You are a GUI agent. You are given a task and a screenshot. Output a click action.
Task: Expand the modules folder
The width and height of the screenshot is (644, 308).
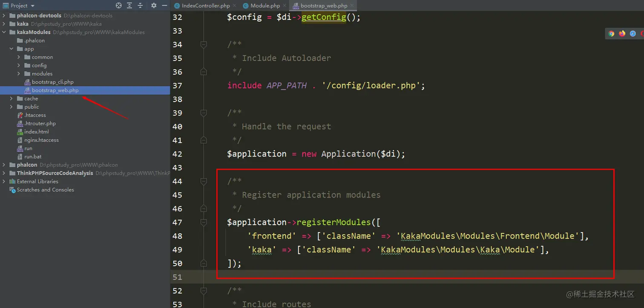click(19, 74)
